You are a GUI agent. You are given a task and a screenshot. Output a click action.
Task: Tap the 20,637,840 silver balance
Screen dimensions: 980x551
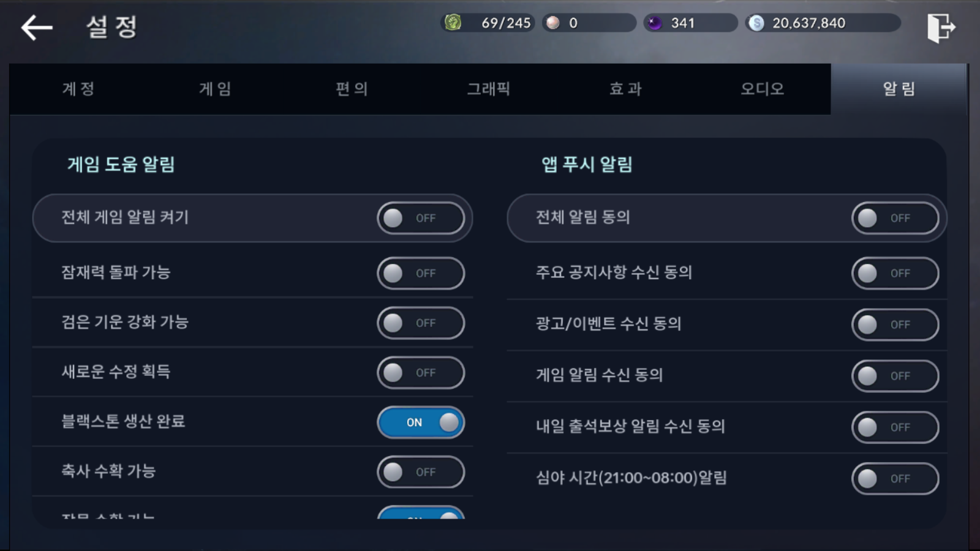(809, 23)
